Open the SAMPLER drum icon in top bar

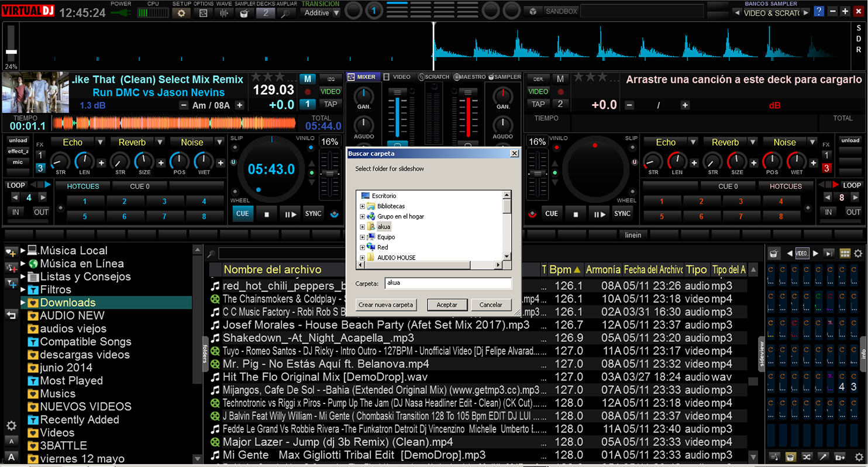click(x=244, y=13)
